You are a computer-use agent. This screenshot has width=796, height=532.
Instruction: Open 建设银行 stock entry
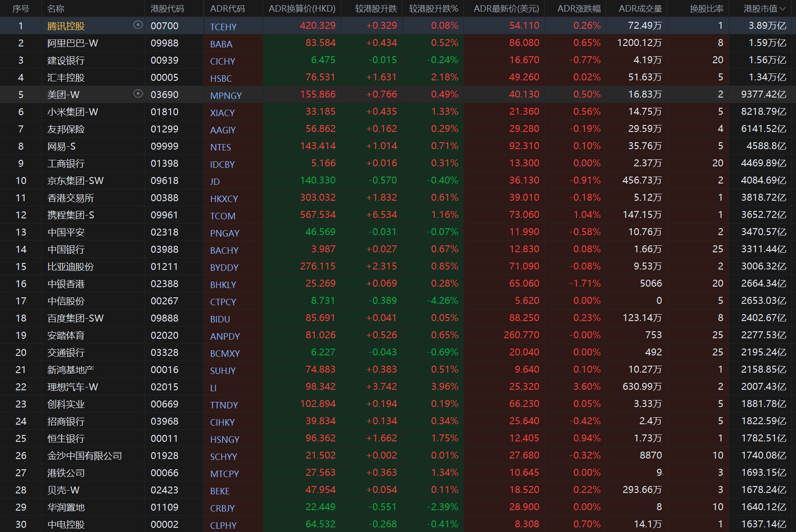66,60
